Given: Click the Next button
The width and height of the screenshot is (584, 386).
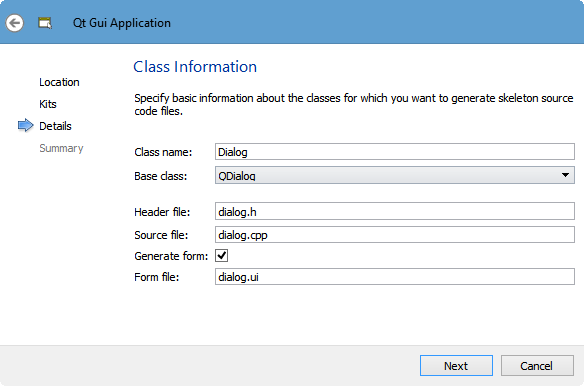Looking at the screenshot, I should (456, 366).
